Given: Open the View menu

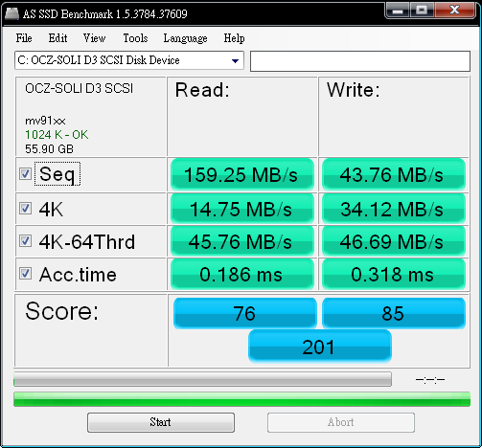Looking at the screenshot, I should coord(94,38).
